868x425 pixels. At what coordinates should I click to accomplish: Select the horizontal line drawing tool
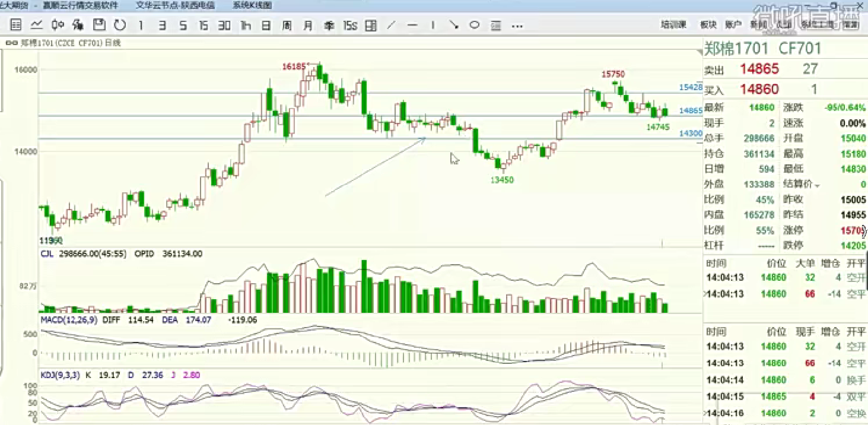412,25
